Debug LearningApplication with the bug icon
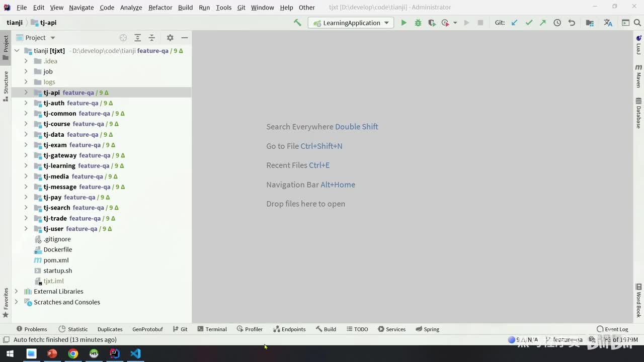This screenshot has width=644, height=362. pyautogui.click(x=418, y=23)
